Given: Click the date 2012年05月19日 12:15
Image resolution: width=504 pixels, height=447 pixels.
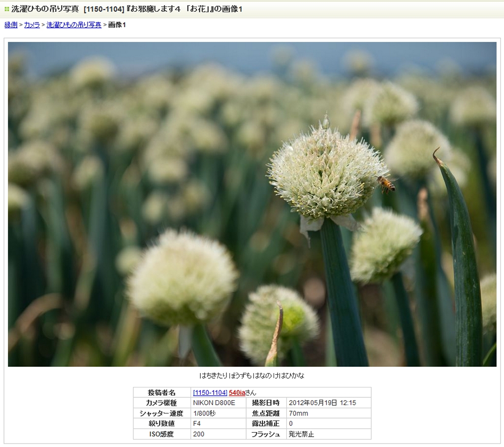Looking at the screenshot, I should coord(322,403).
